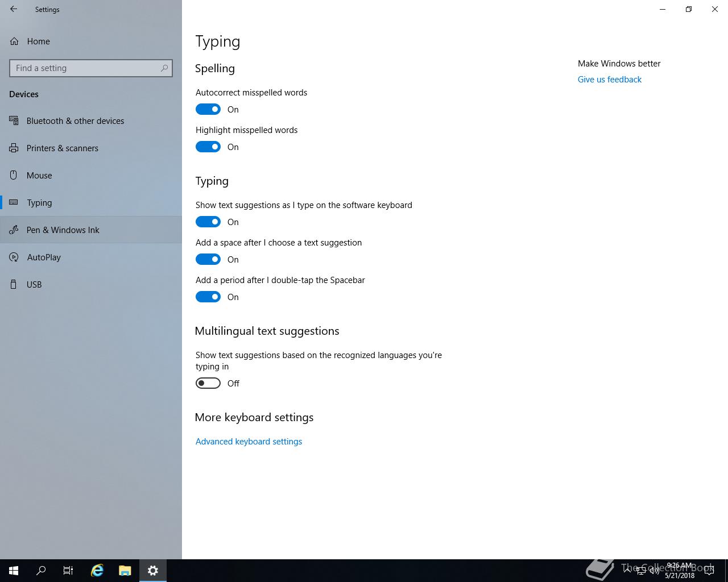Open Home via the house icon

(x=14, y=41)
